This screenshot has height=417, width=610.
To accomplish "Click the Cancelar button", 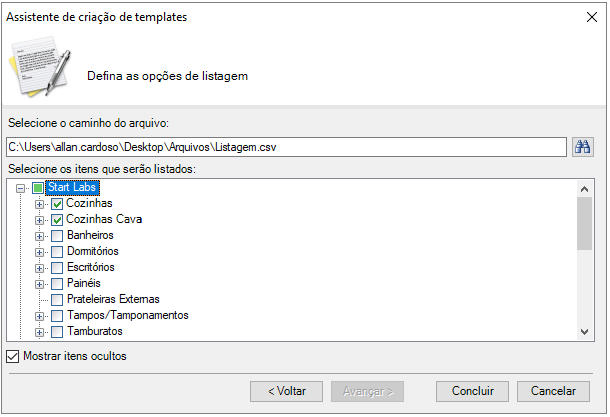I will pos(553,391).
